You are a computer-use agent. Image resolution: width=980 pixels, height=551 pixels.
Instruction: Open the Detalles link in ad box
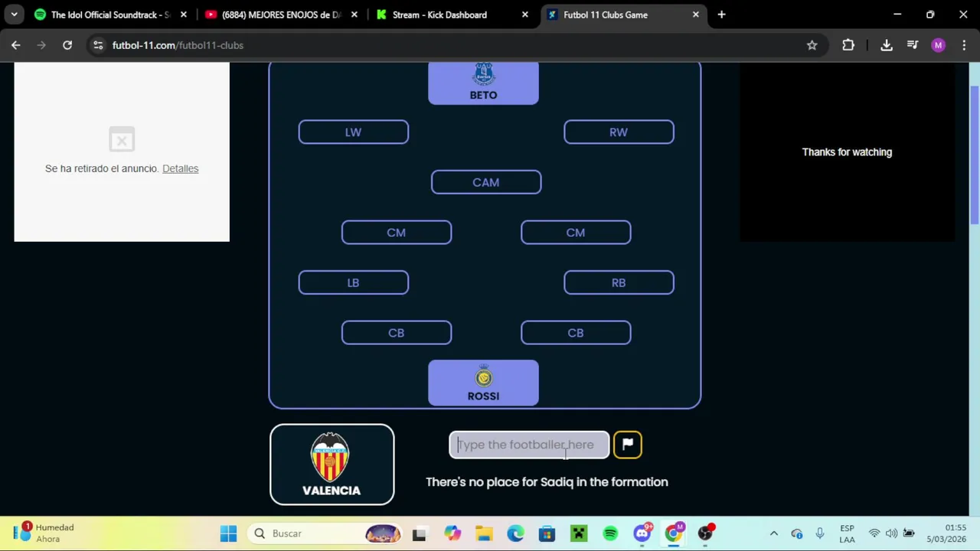pos(180,168)
